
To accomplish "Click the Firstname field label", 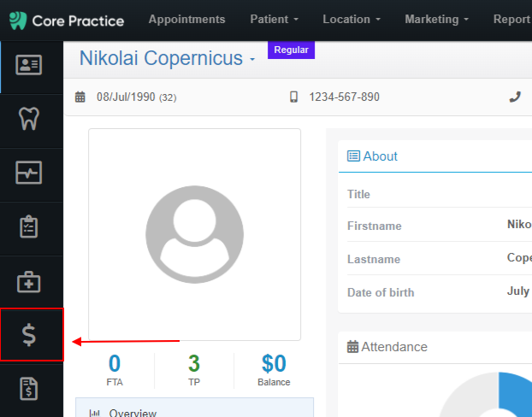I will coord(375,226).
